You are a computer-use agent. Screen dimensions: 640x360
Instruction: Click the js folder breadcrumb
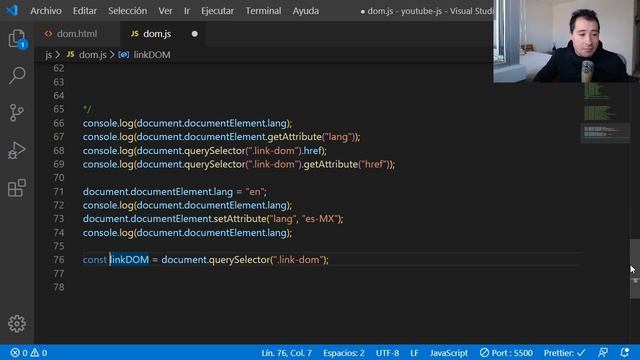point(49,55)
